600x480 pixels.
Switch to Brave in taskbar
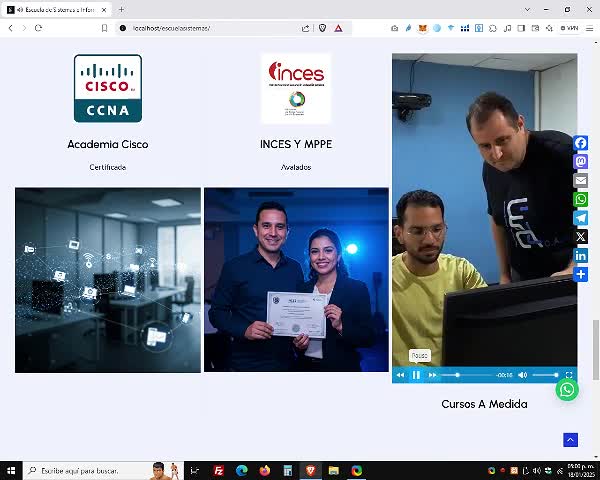point(311,470)
